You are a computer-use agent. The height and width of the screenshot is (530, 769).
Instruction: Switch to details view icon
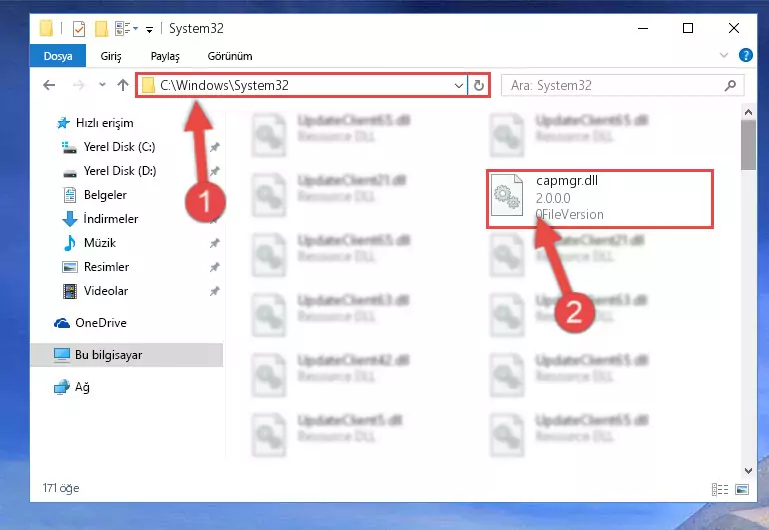719,489
